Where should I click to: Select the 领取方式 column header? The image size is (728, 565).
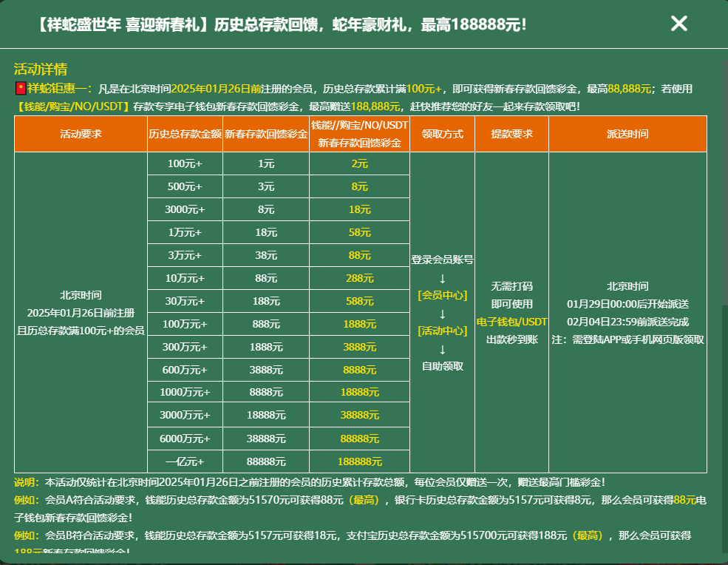click(442, 134)
